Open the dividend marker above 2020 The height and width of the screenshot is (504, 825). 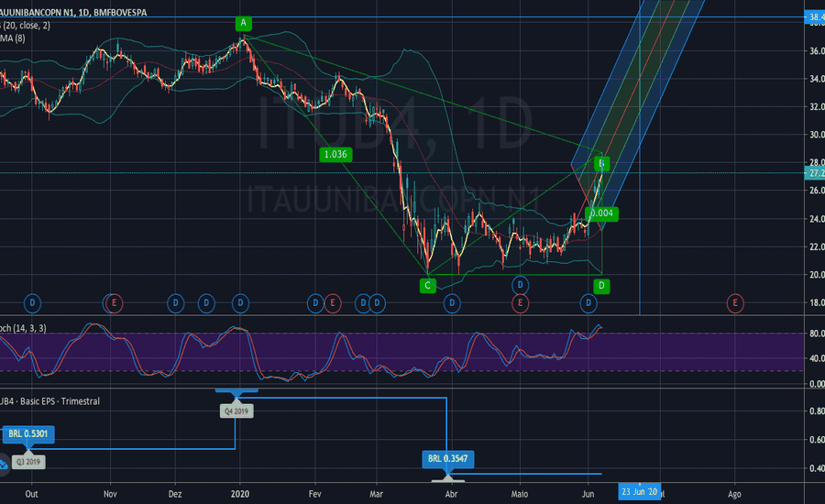[240, 303]
